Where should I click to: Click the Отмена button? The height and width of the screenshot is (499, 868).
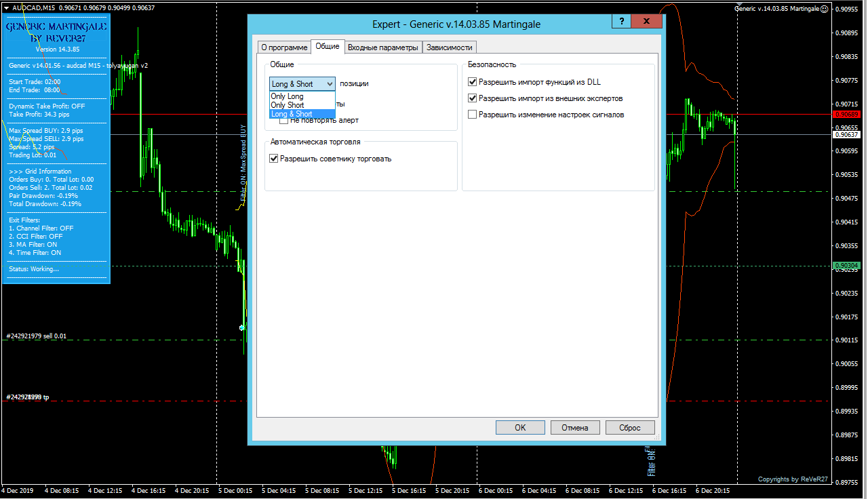(575, 428)
